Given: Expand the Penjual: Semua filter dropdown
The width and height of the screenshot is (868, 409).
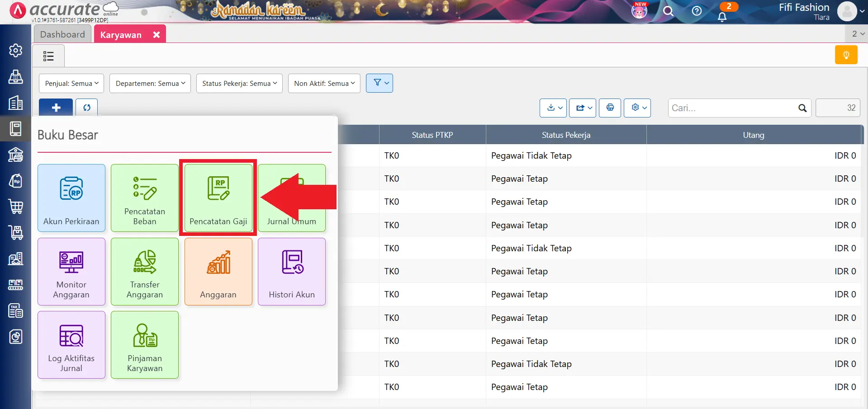Looking at the screenshot, I should pyautogui.click(x=71, y=84).
